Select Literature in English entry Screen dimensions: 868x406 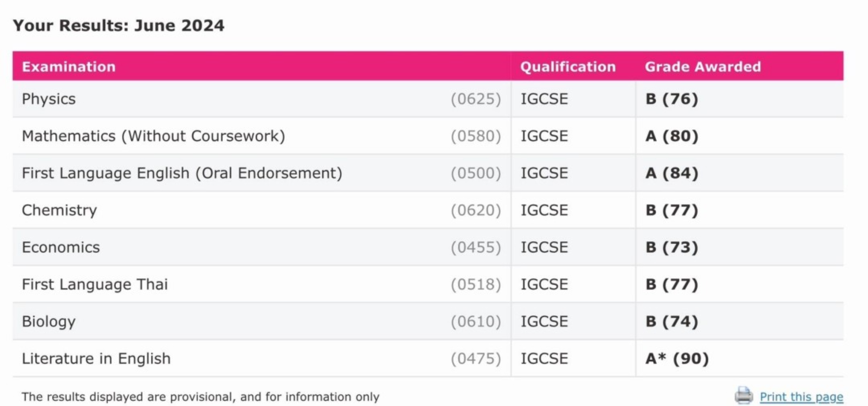[x=96, y=359]
